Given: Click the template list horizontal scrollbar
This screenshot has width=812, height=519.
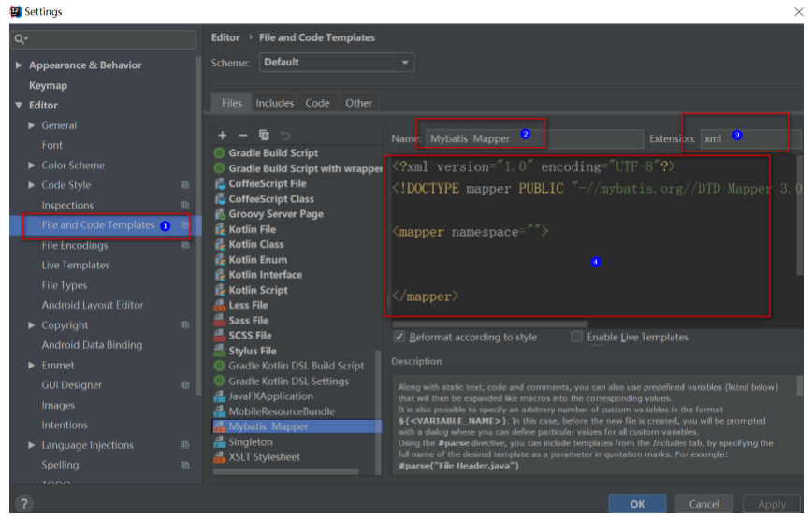Looking at the screenshot, I should tap(285, 471).
